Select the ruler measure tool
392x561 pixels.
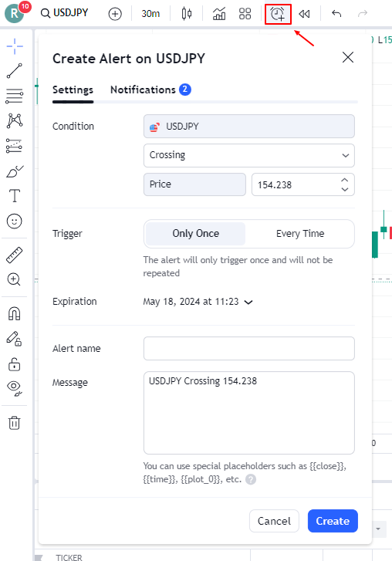15,255
